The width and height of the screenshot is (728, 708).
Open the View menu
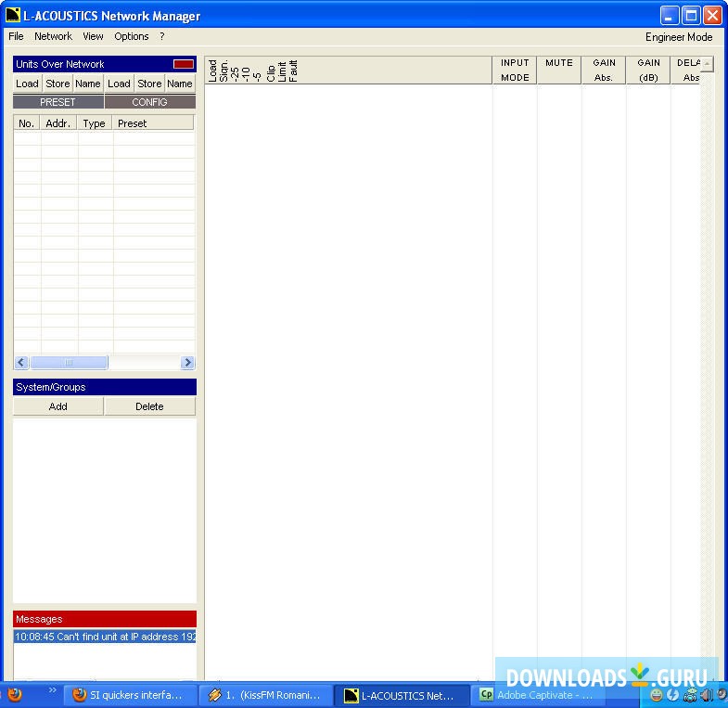coord(93,36)
